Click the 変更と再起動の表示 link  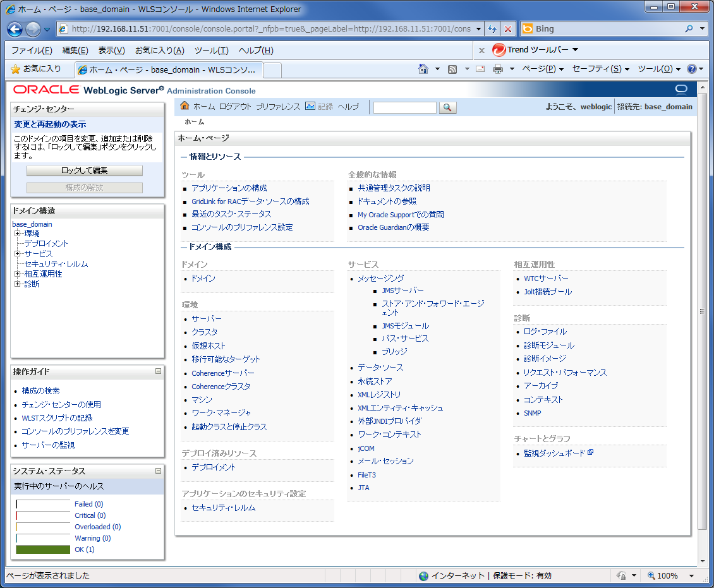(x=50, y=124)
